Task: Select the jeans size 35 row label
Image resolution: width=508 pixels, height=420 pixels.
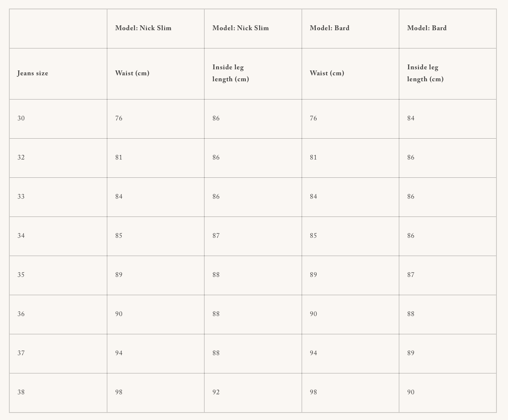Action: 21,275
